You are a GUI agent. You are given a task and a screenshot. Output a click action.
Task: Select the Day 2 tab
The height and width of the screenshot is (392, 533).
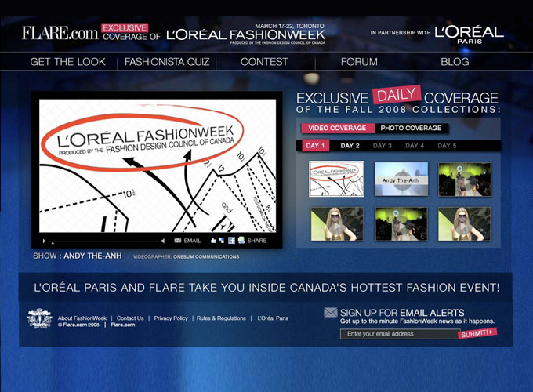[350, 146]
